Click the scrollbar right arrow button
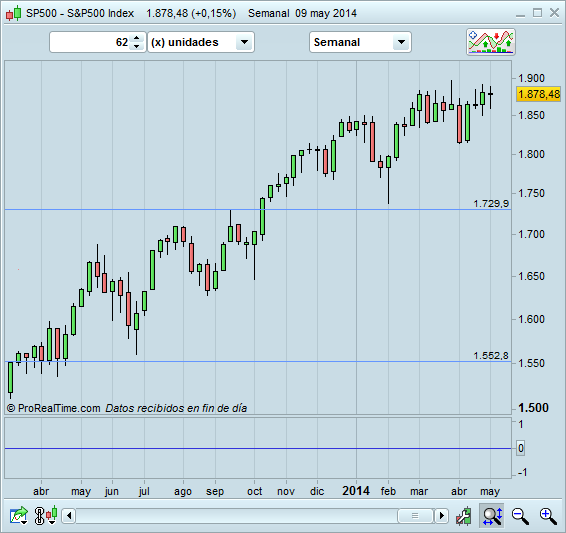 pos(441,516)
